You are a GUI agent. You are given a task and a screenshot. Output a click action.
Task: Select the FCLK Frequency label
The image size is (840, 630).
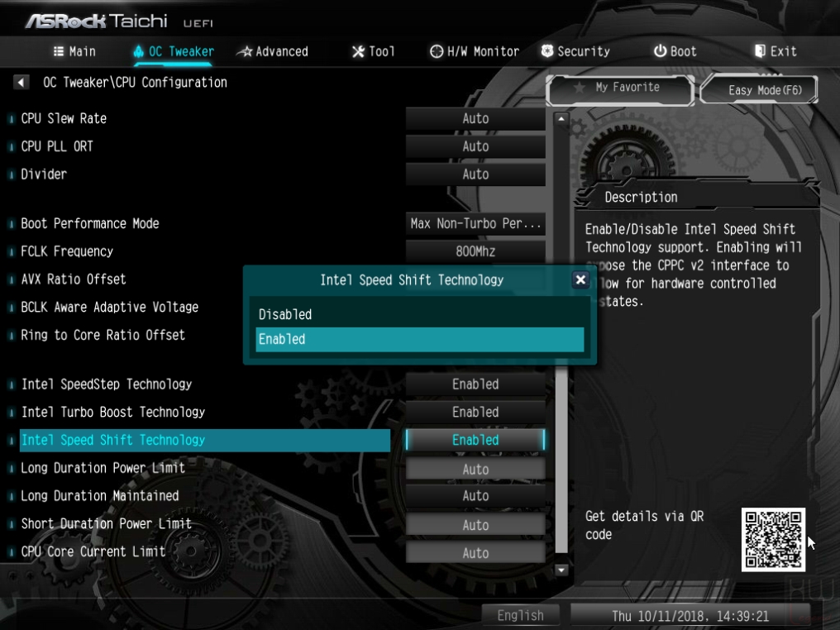67,251
